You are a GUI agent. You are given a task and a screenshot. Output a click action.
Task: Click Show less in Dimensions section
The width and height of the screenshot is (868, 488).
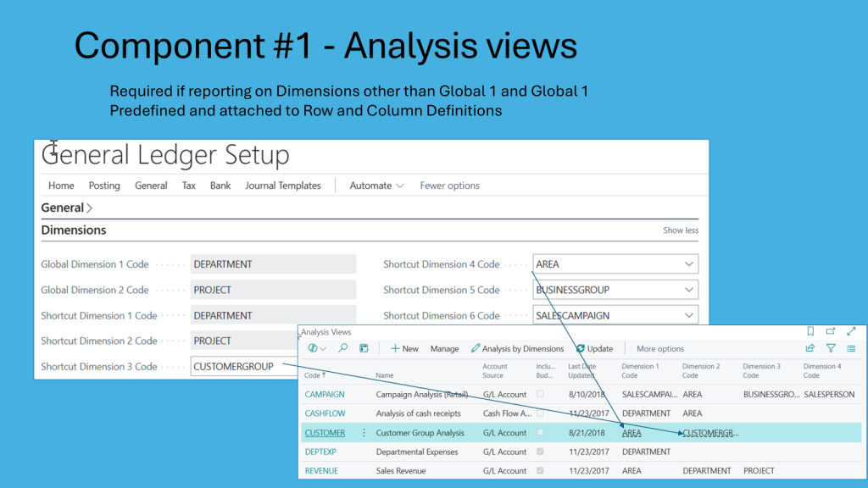(x=680, y=230)
